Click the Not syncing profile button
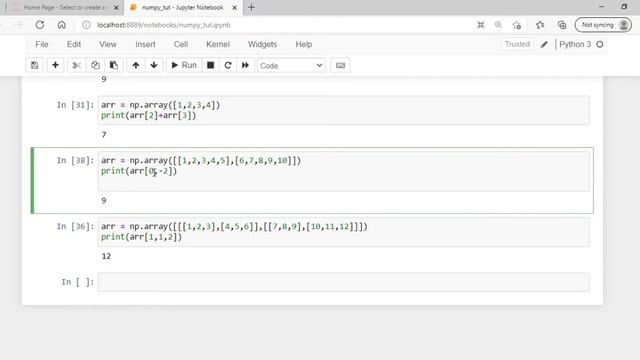 (603, 25)
